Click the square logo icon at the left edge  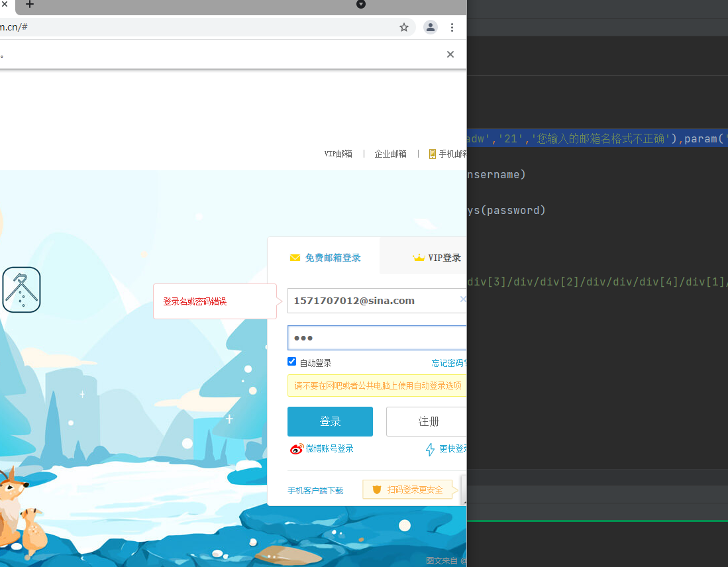[x=21, y=289]
